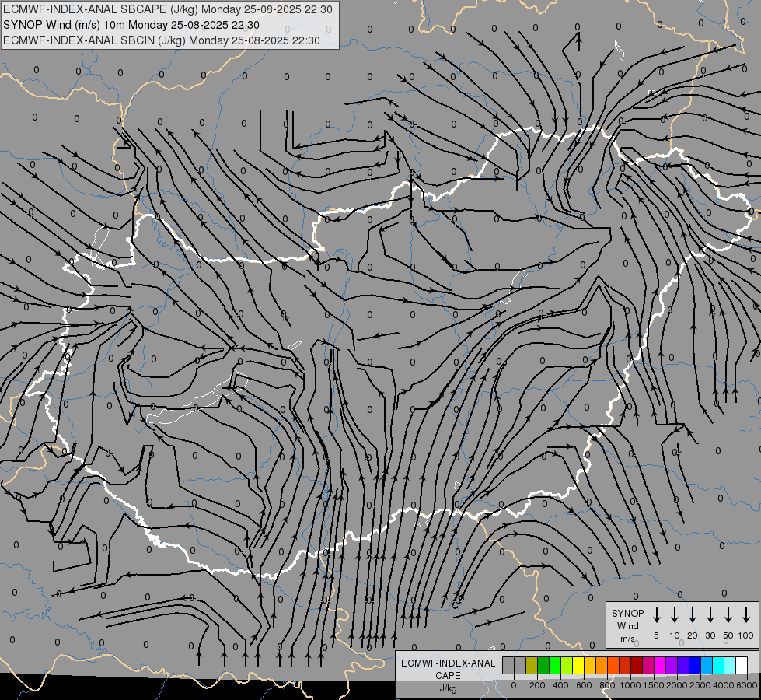
Task: Click the wind arrow above 10 m/s
Action: pyautogui.click(x=674, y=615)
